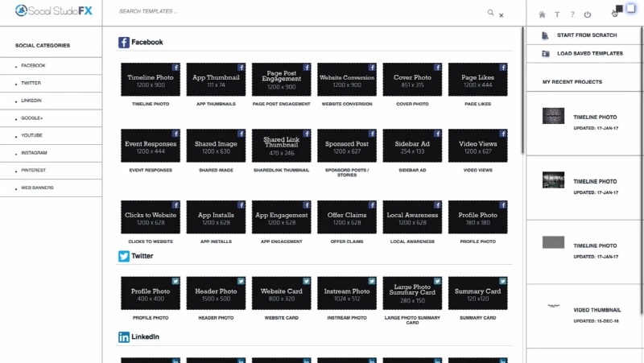
Task: Click the SOCIAL CATEGORIES heading
Action: tap(43, 46)
